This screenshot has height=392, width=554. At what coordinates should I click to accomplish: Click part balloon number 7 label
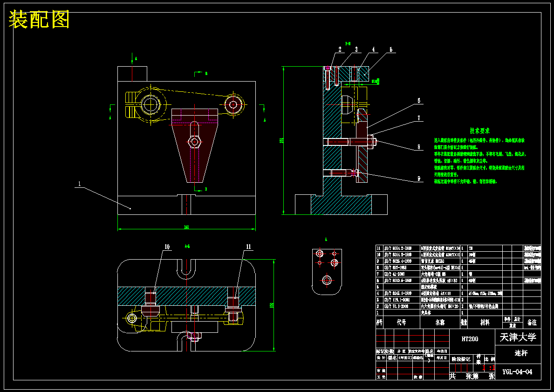tap(419, 118)
